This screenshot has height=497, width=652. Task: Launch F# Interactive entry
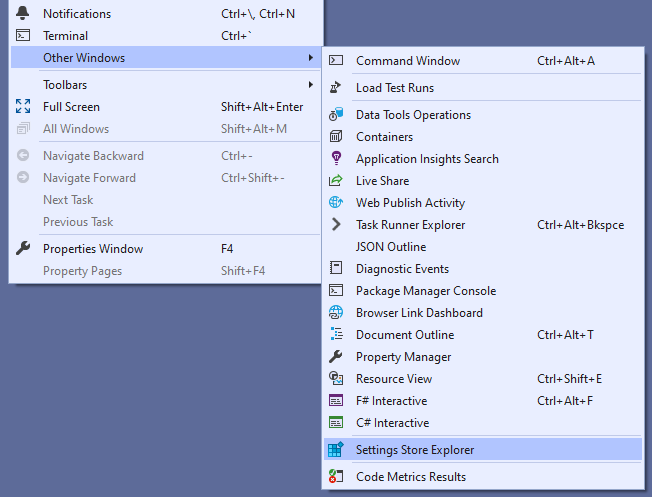coord(483,401)
